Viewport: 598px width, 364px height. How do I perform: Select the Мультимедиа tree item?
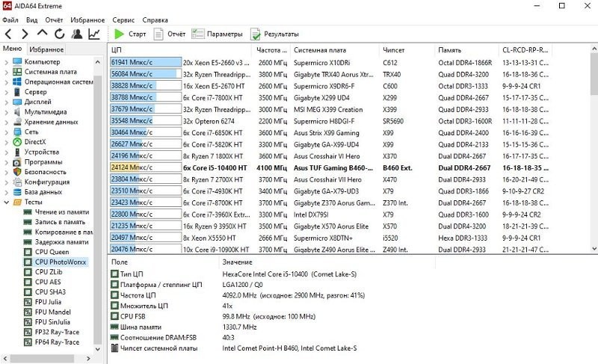46,111
